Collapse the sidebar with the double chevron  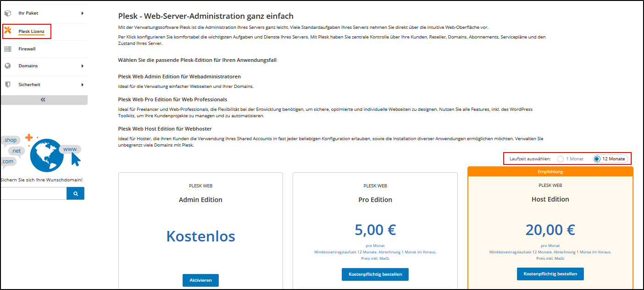pos(43,99)
